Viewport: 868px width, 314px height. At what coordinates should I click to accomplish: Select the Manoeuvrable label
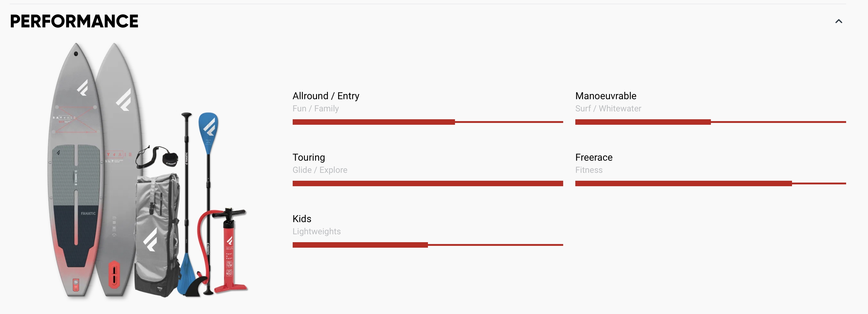[x=605, y=96]
